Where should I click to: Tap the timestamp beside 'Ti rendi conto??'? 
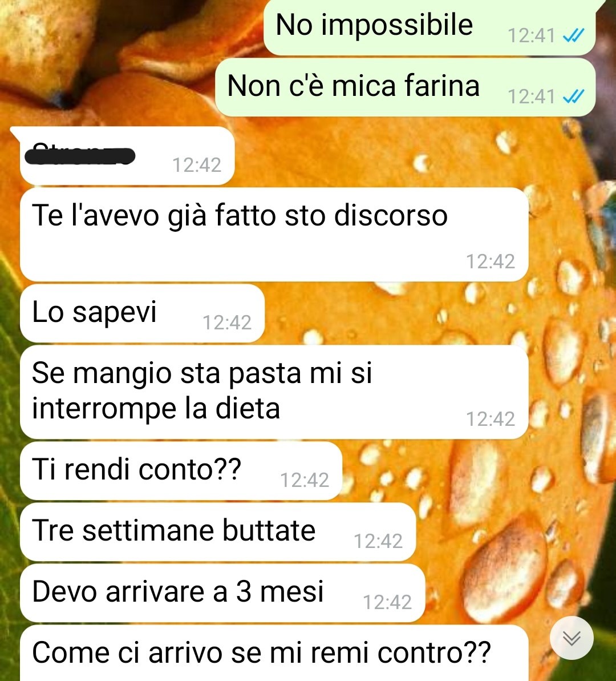pos(305,480)
